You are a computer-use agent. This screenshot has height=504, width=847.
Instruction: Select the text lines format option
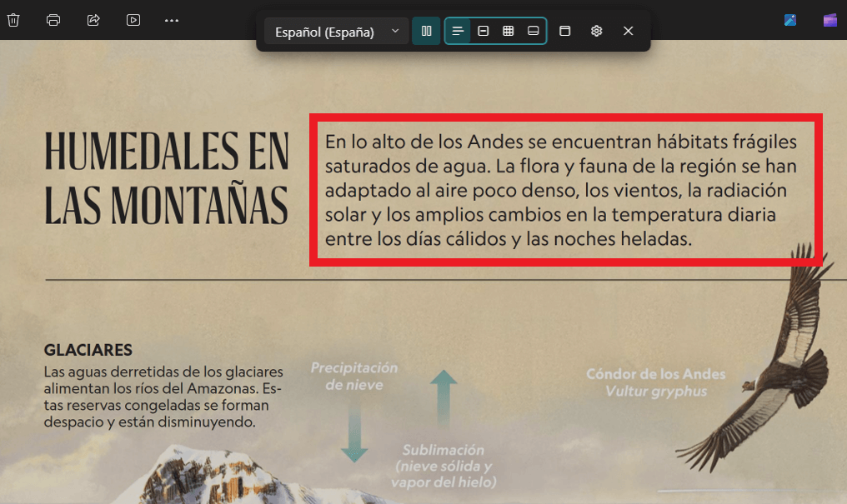click(458, 31)
